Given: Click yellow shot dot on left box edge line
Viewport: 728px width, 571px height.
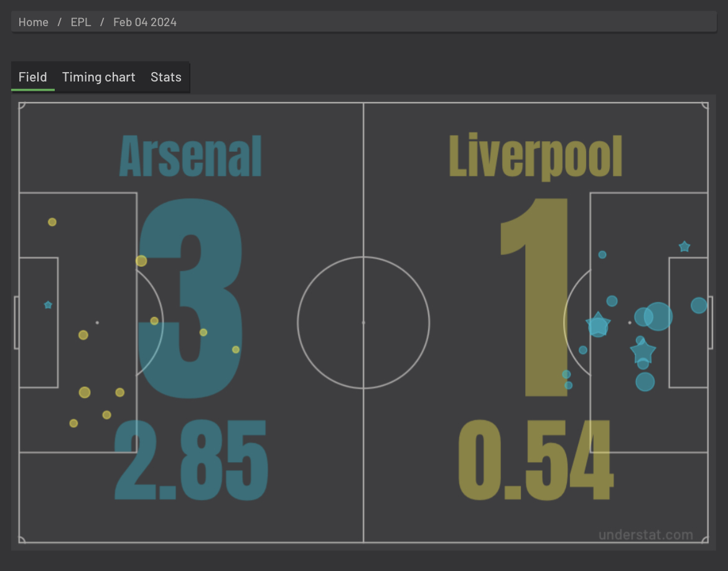Looking at the screenshot, I should click(x=141, y=261).
